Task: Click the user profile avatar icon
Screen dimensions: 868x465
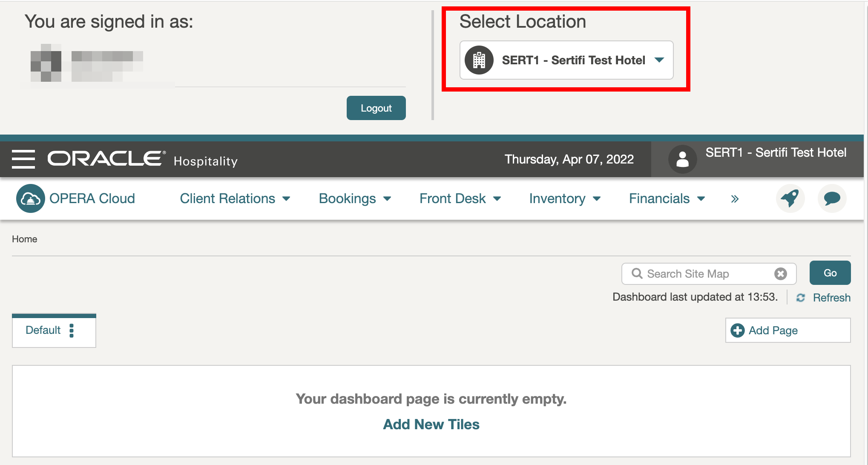Action: click(682, 159)
